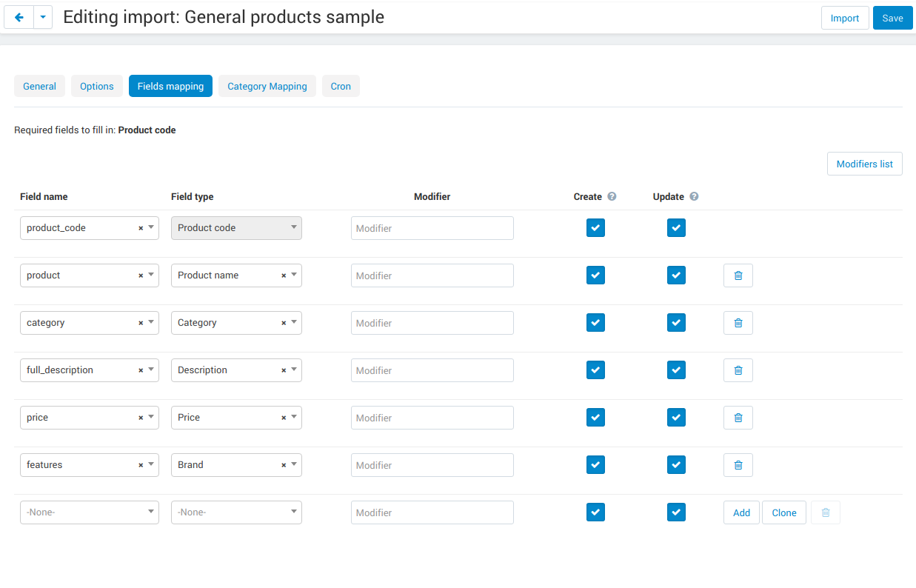Clear the Brand field type selection
Screen dimensions: 916x588
[284, 465]
